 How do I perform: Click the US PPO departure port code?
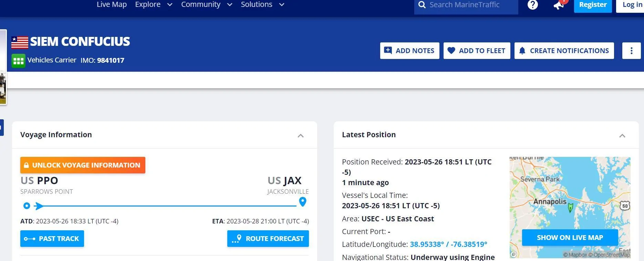[x=39, y=180]
